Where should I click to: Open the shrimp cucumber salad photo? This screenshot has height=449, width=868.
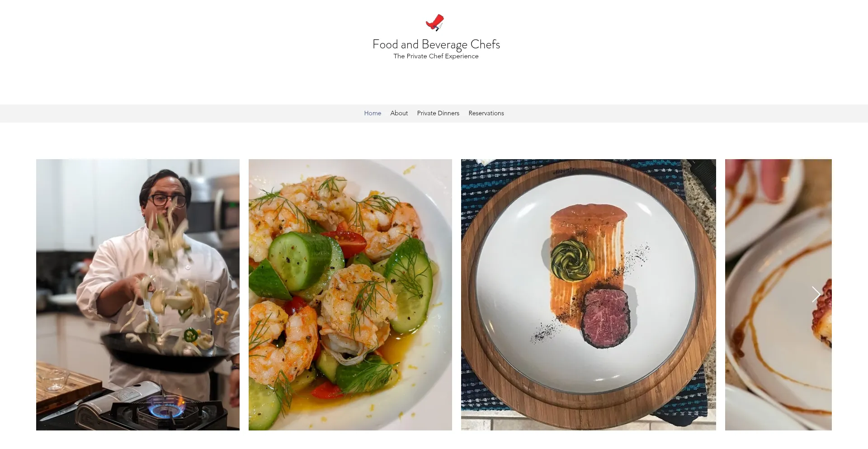click(x=350, y=294)
